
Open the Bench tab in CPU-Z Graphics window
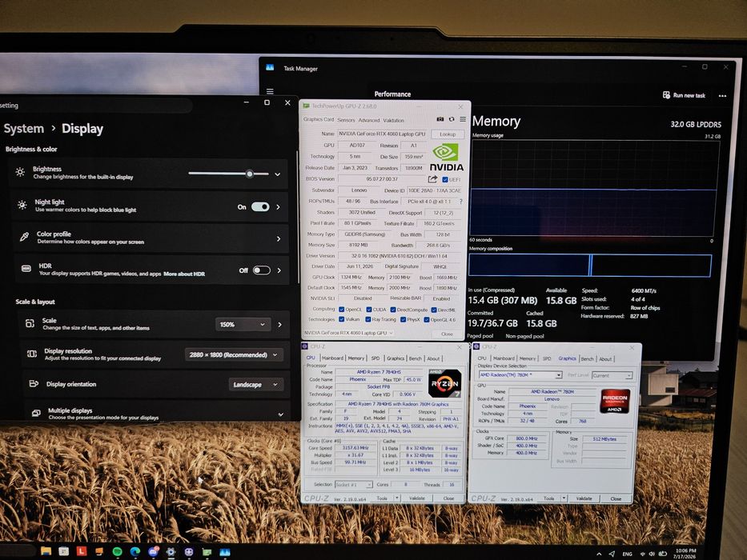click(x=588, y=358)
